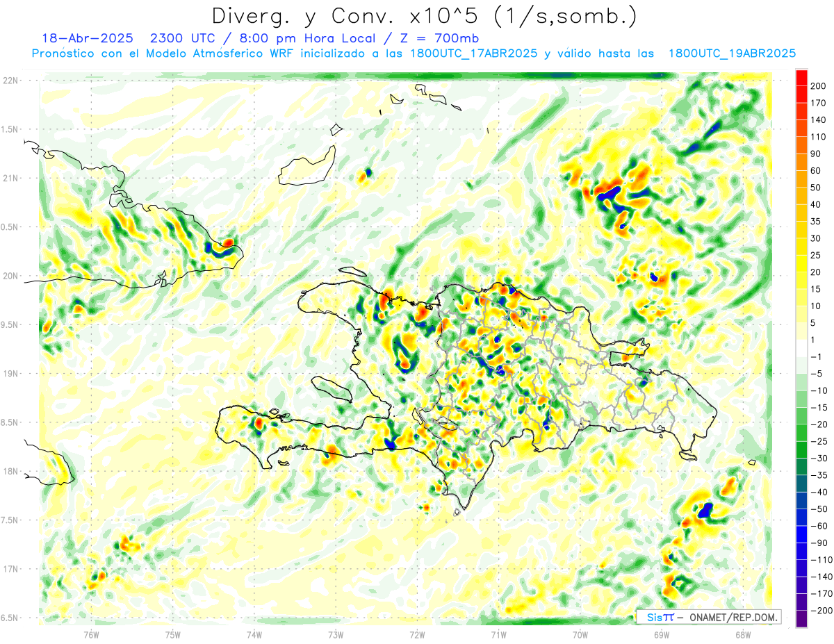Click the '75W' longitude label

[x=173, y=634]
